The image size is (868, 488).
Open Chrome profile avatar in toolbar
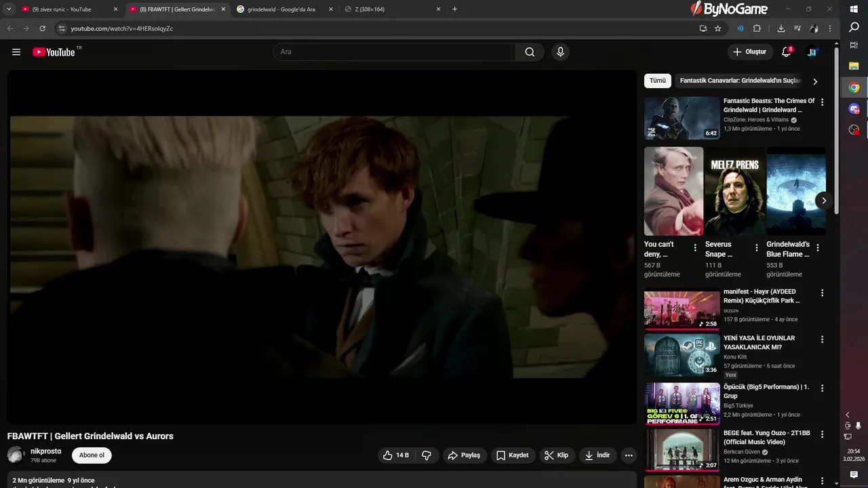(814, 28)
